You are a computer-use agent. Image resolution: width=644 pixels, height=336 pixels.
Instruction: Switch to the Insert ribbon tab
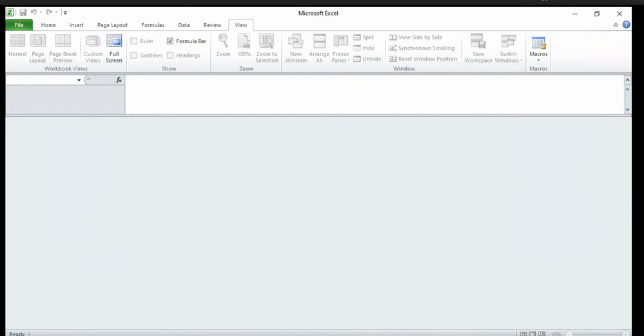(x=77, y=25)
